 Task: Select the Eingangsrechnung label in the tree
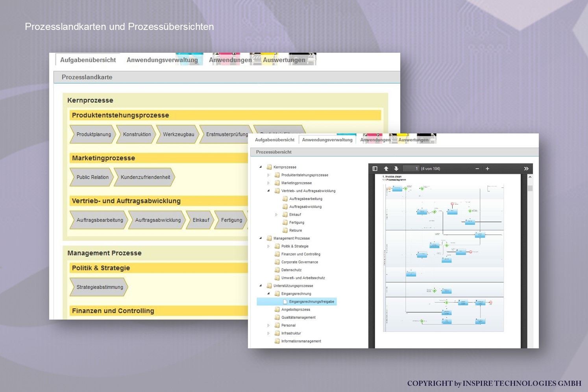(x=296, y=294)
